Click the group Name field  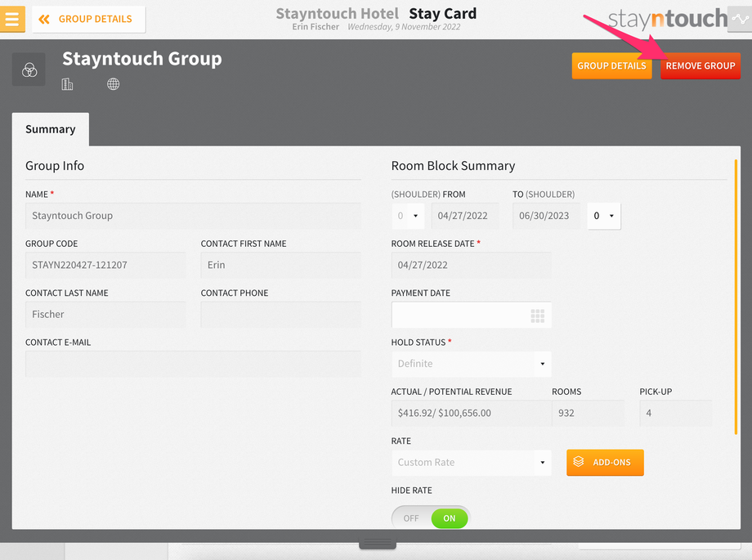pyautogui.click(x=193, y=216)
